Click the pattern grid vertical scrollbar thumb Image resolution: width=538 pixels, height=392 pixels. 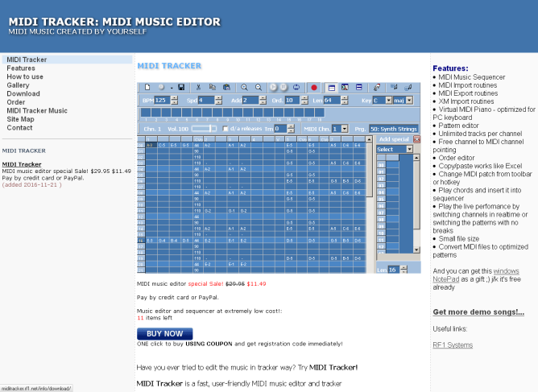[x=369, y=170]
